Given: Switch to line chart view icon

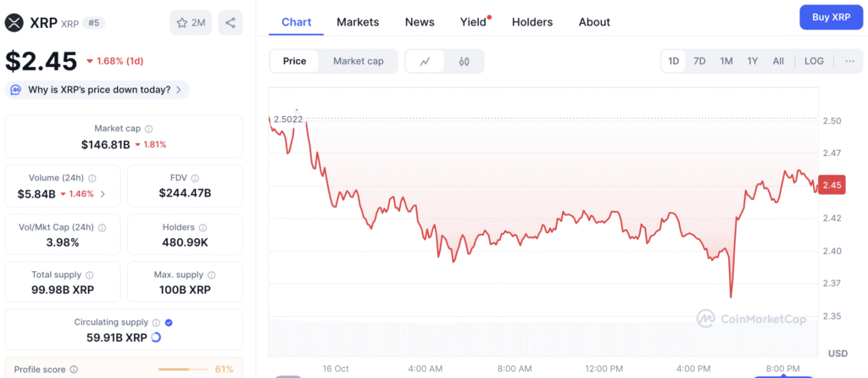Looking at the screenshot, I should 426,61.
